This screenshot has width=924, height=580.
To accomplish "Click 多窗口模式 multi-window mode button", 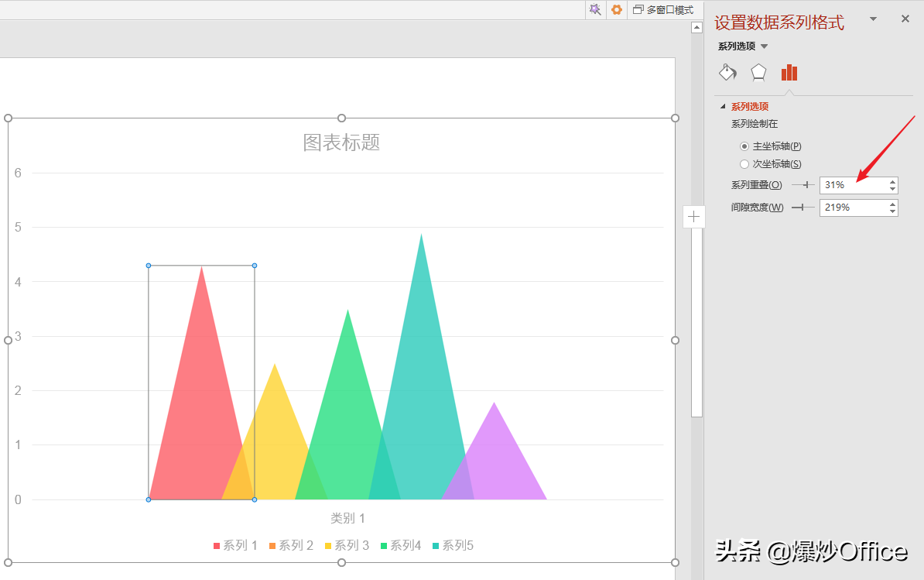I will point(663,9).
